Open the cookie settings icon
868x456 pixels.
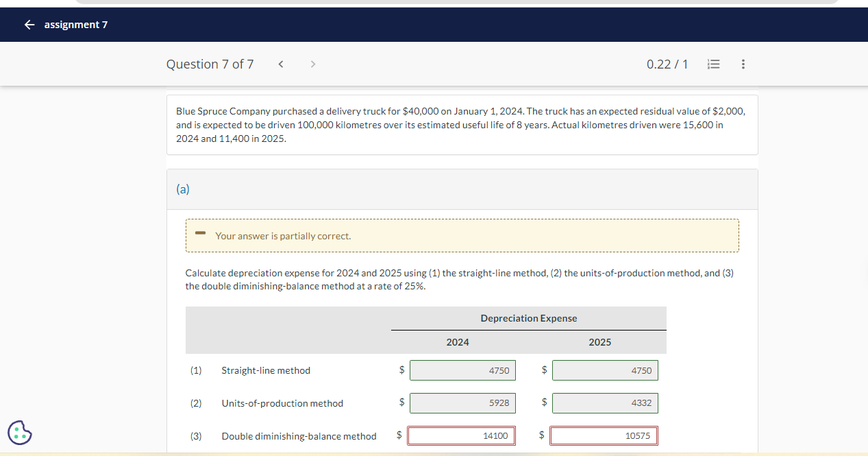click(20, 433)
